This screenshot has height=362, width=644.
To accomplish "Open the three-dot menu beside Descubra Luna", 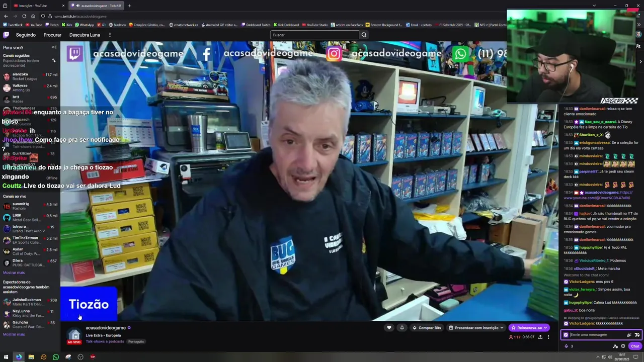I will 110,35.
